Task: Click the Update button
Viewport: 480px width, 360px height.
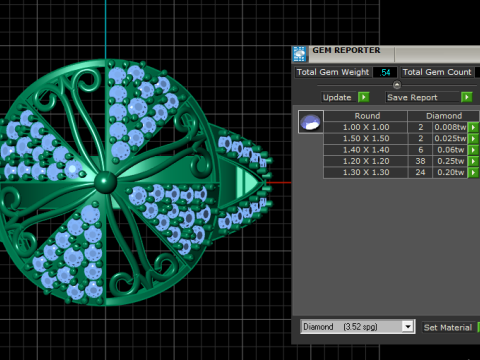Action: (x=337, y=97)
